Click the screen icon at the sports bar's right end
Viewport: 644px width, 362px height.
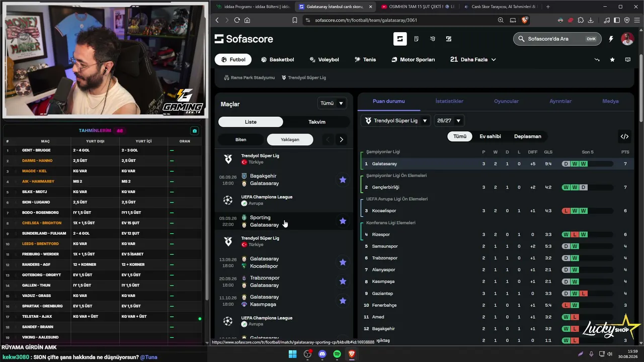628,59
